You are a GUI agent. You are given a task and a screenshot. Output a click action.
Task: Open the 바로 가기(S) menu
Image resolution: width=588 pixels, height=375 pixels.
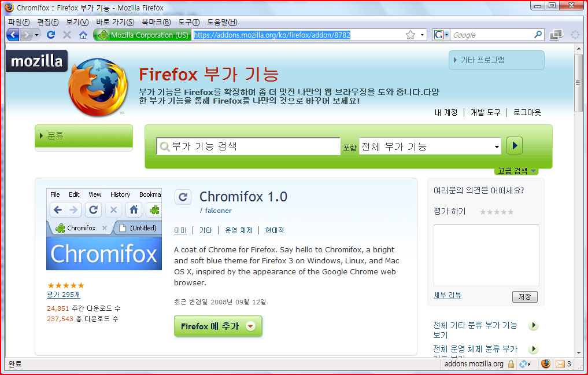pos(115,22)
